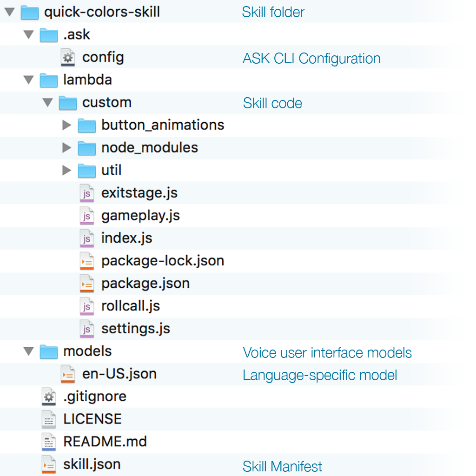Click the 'Skill Manifest' annotation text
This screenshot has width=476, height=476.
point(282,467)
